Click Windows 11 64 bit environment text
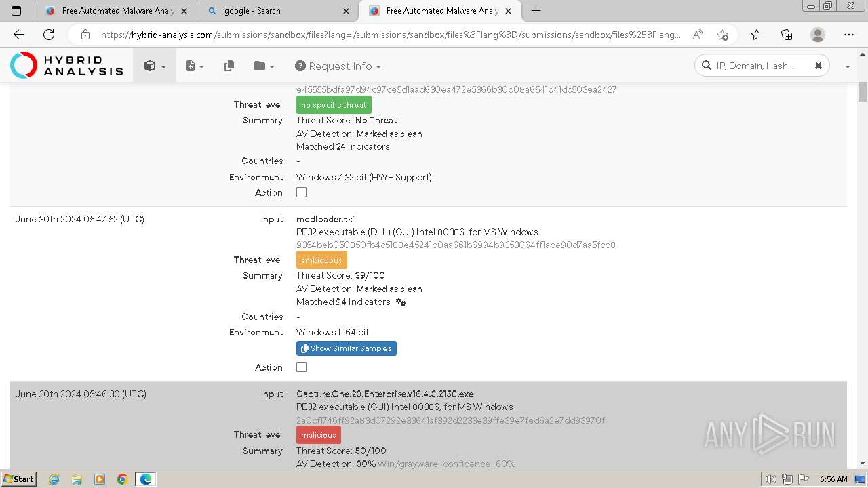 [x=333, y=332]
